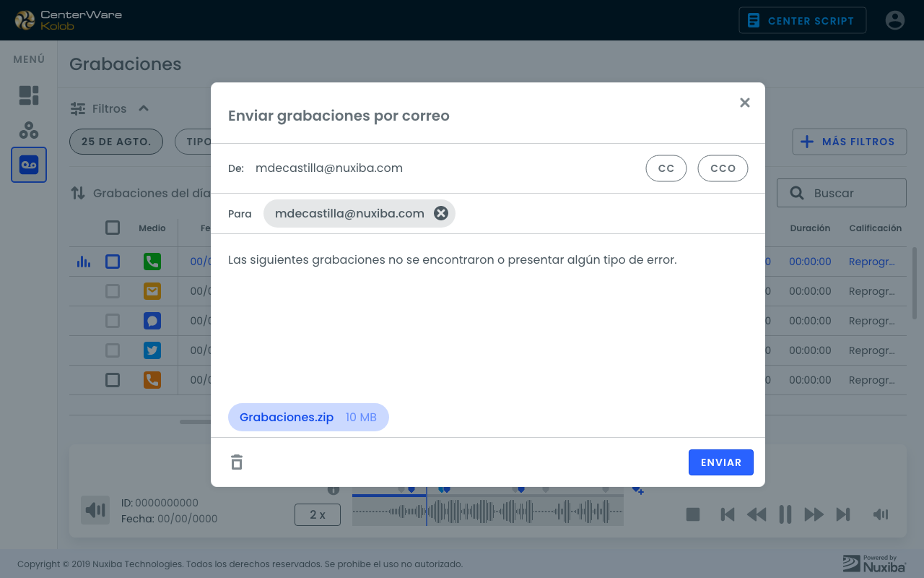Viewport: 924px width, 578px height.
Task: Collapse the Filtros section
Action: click(x=144, y=108)
